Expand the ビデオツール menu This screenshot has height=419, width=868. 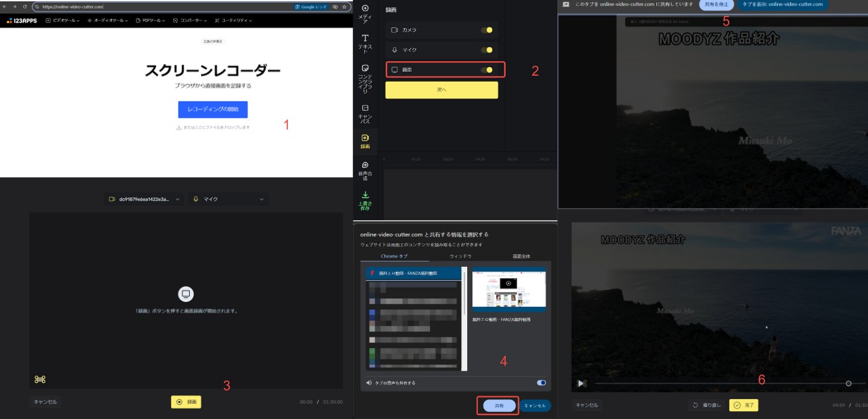(62, 21)
